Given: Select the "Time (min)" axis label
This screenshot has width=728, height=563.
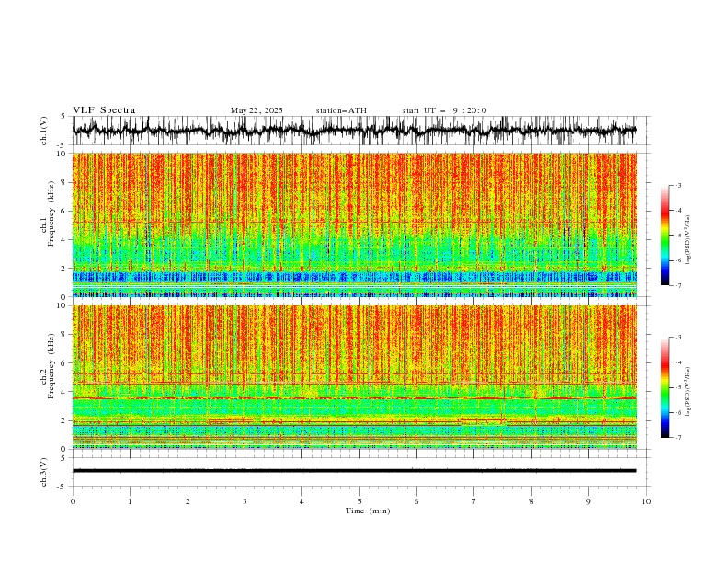Looking at the screenshot, I should (x=368, y=511).
